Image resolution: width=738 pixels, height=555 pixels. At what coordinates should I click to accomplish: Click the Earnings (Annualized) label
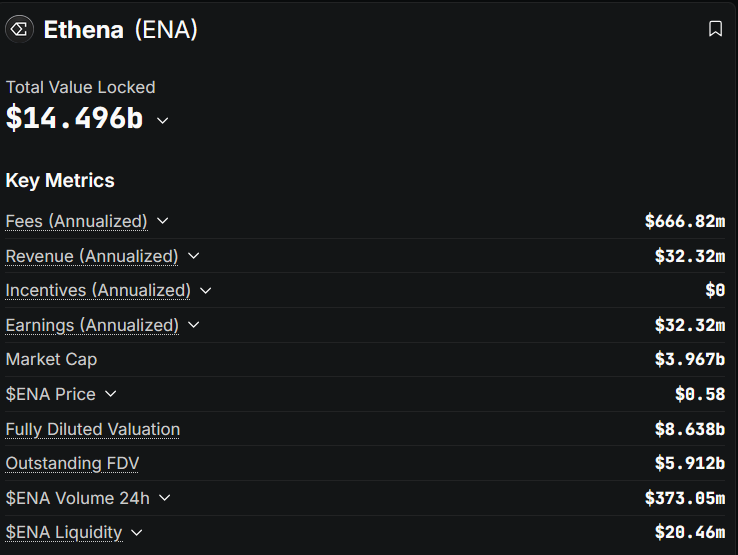[x=92, y=325]
